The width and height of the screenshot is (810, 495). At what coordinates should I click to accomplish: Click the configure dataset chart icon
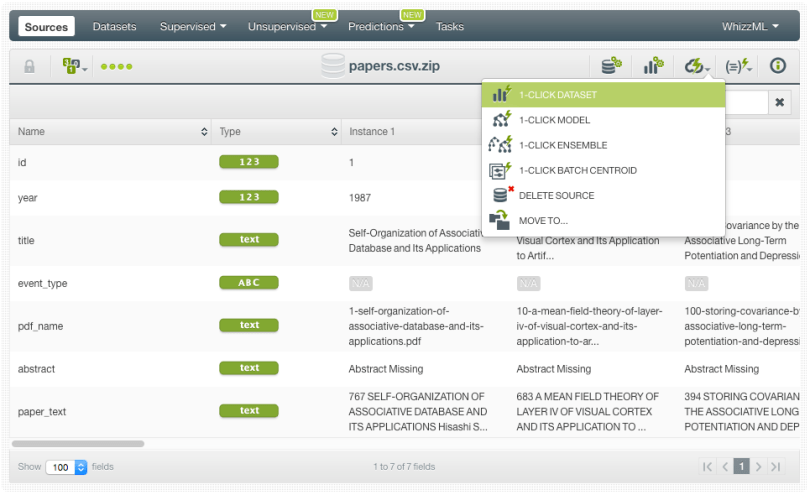(654, 66)
